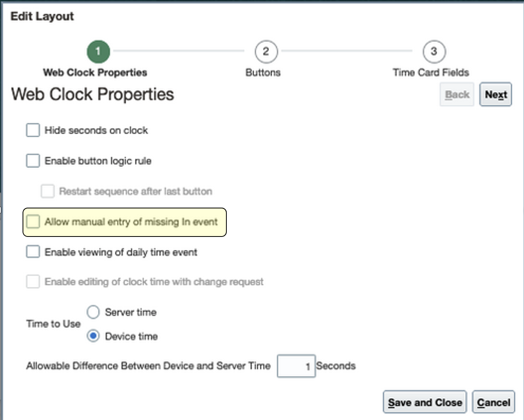This screenshot has height=420, width=524.
Task: Select wizard step 3 Time Card Fields circle
Action: click(x=433, y=51)
